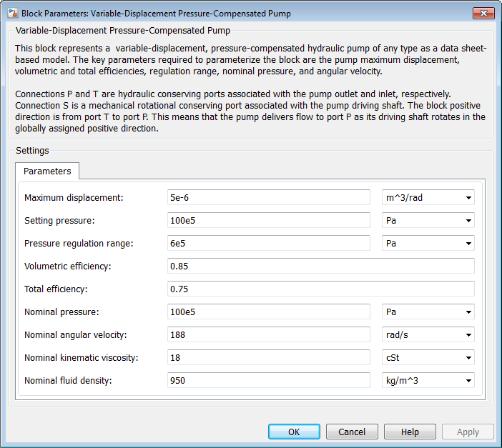Image resolution: width=502 pixels, height=448 pixels.
Task: Click the Setting pressure input field
Action: 268,221
